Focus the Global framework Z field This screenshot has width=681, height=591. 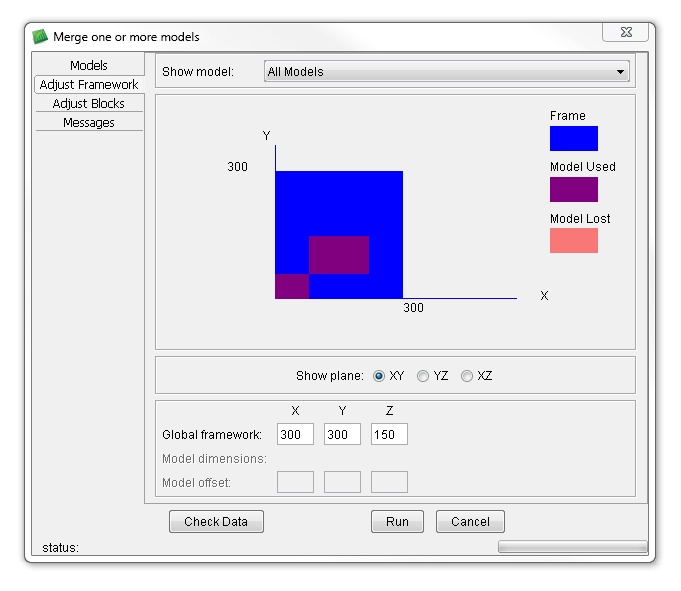pyautogui.click(x=389, y=434)
